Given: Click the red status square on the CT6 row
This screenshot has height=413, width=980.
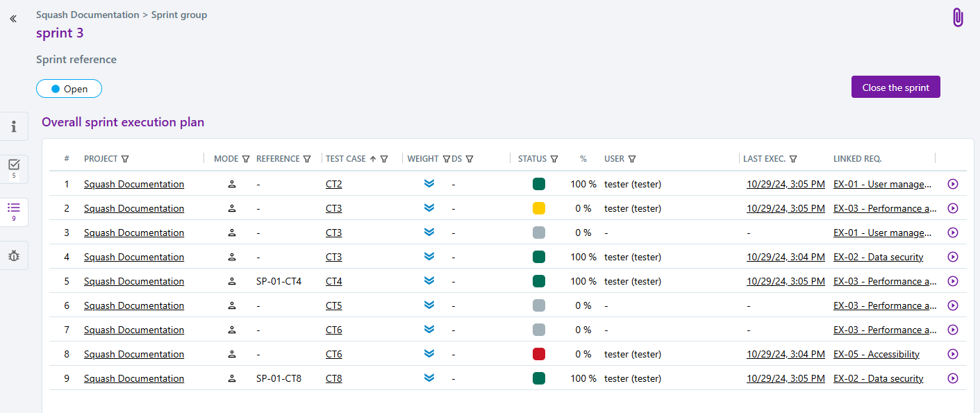Looking at the screenshot, I should pyautogui.click(x=538, y=353).
